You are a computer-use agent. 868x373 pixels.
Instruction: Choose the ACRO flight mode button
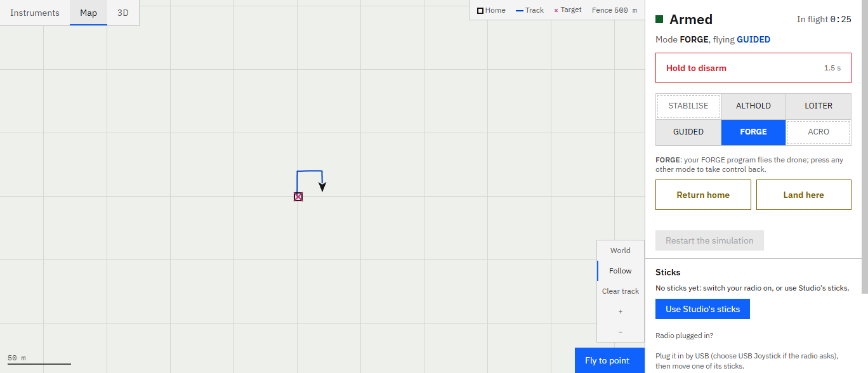[x=819, y=133]
